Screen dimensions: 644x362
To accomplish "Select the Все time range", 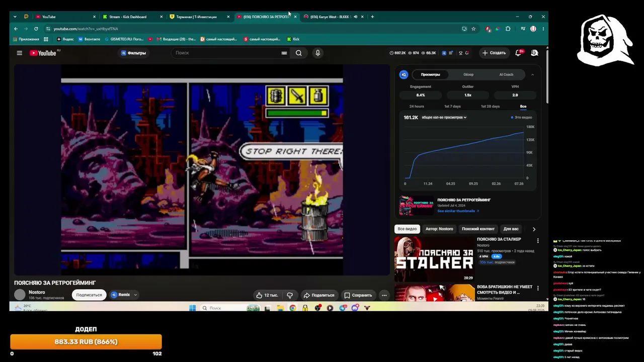I will 523,107.
